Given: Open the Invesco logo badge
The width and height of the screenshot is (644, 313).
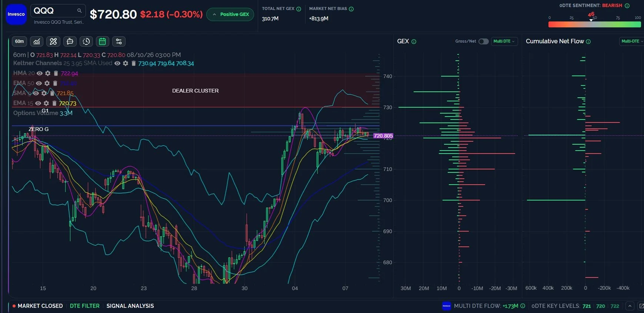Looking at the screenshot, I should [16, 14].
